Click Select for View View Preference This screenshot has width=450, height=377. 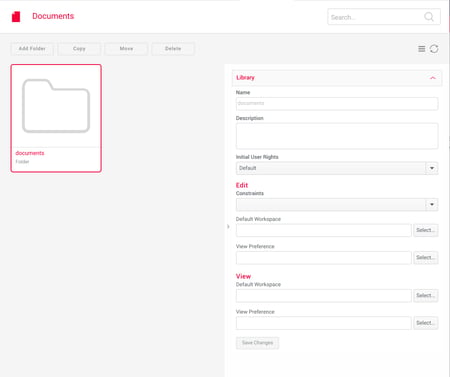click(x=426, y=323)
